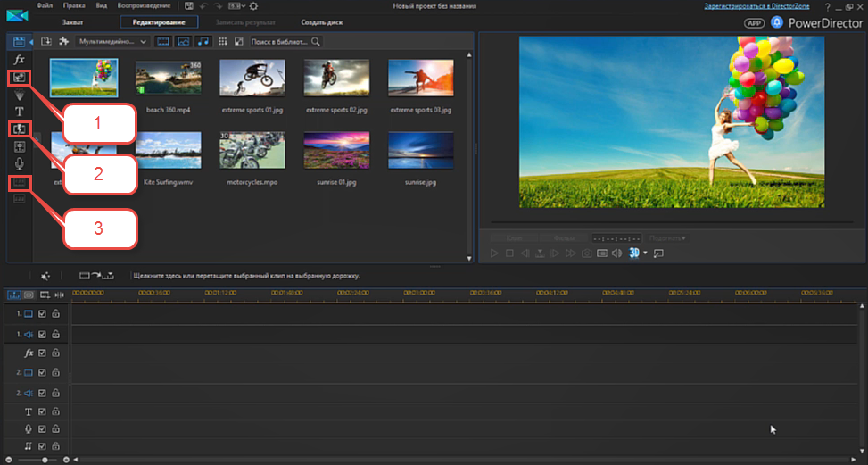Lock the music track

55,444
